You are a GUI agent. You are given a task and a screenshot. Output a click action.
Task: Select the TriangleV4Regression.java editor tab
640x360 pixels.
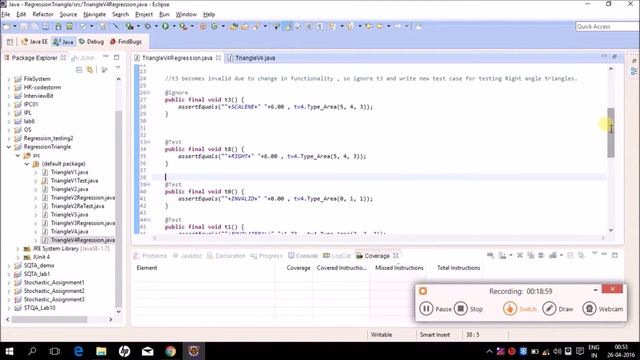click(x=178, y=58)
